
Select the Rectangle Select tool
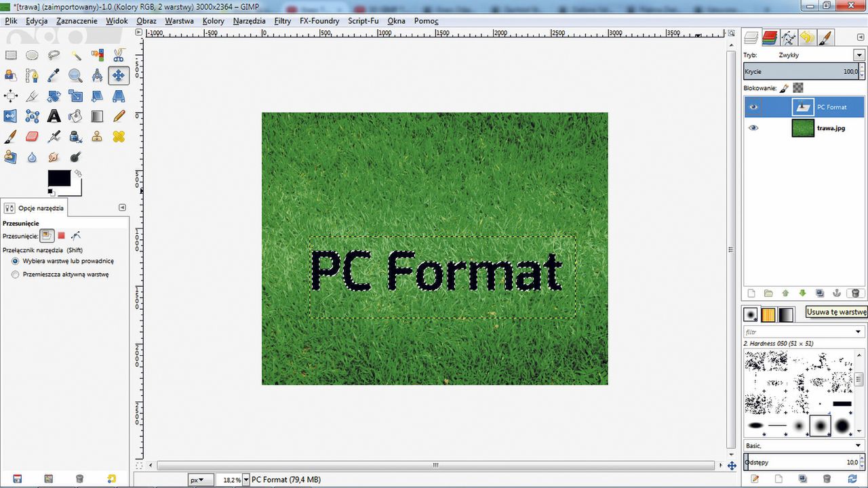pos(11,56)
